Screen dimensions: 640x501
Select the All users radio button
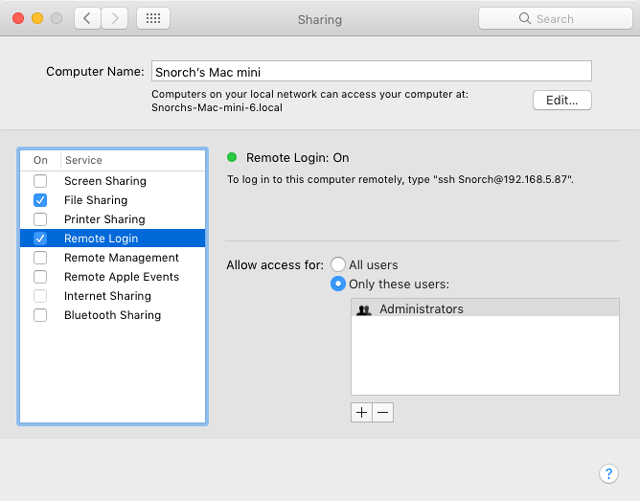(x=338, y=265)
